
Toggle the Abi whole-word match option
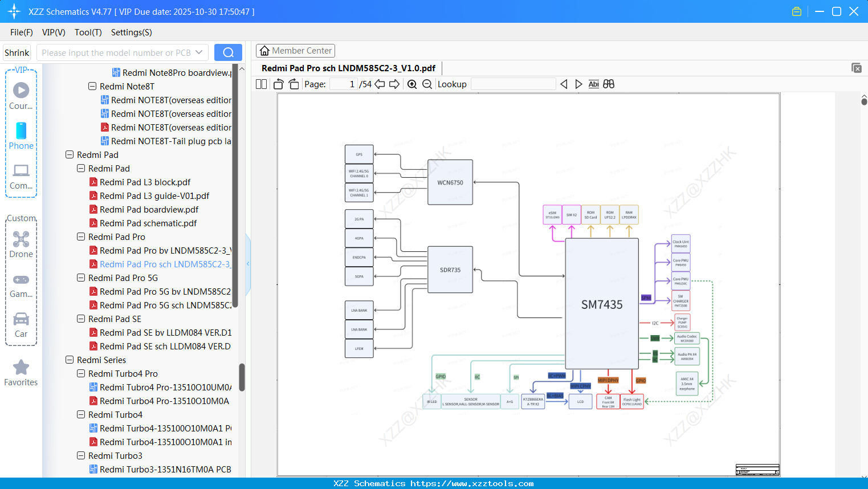(593, 84)
